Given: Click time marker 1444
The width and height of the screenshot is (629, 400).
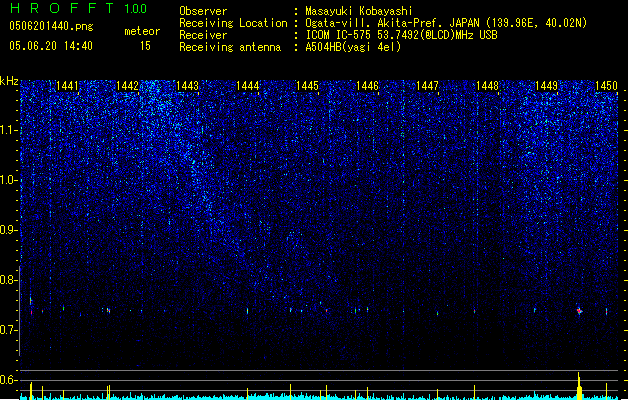Looking at the screenshot, I should coord(248,86).
